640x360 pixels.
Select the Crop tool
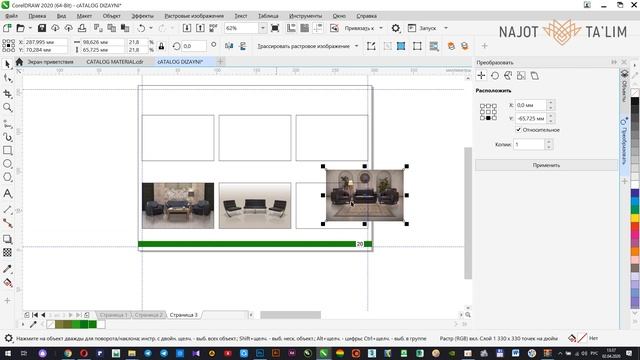(7, 93)
